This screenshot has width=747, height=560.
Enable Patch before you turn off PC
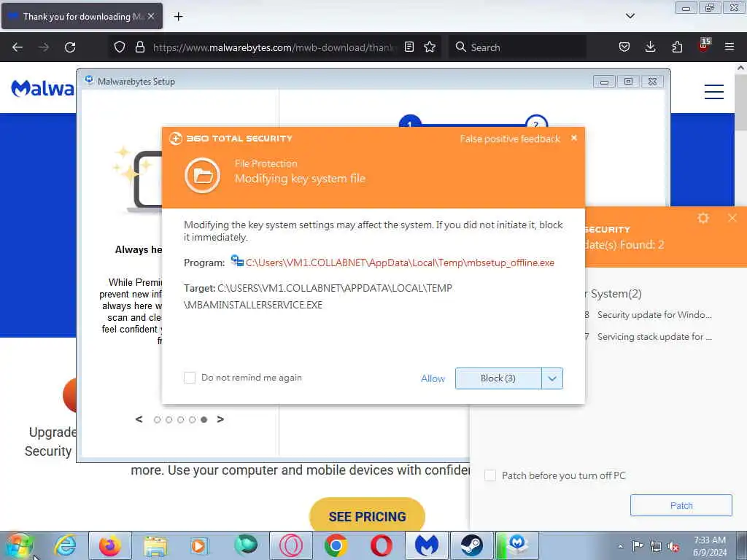[490, 475]
